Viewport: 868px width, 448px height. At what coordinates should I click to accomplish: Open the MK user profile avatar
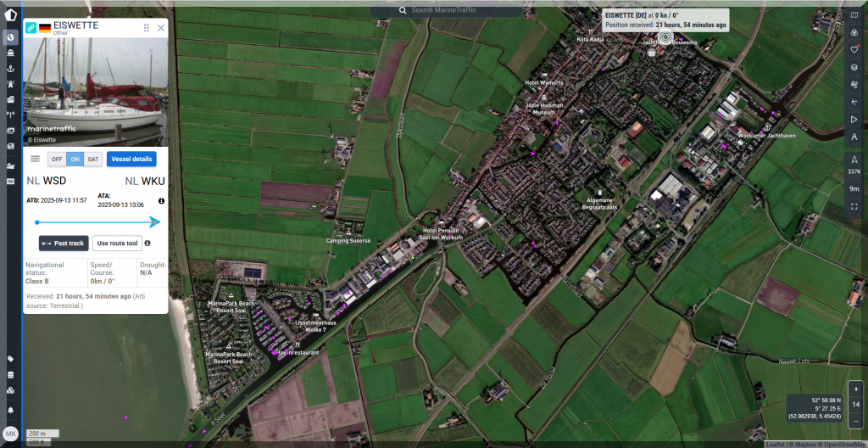tap(10, 433)
